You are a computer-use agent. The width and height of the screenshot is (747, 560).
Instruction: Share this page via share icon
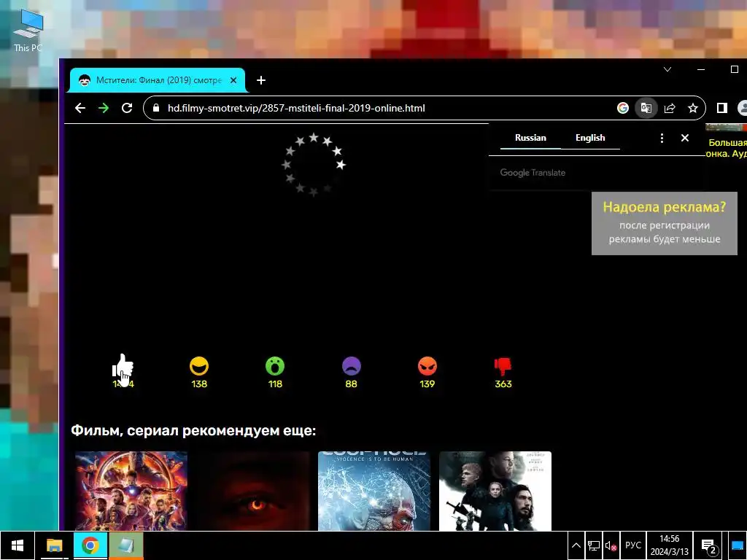point(670,108)
